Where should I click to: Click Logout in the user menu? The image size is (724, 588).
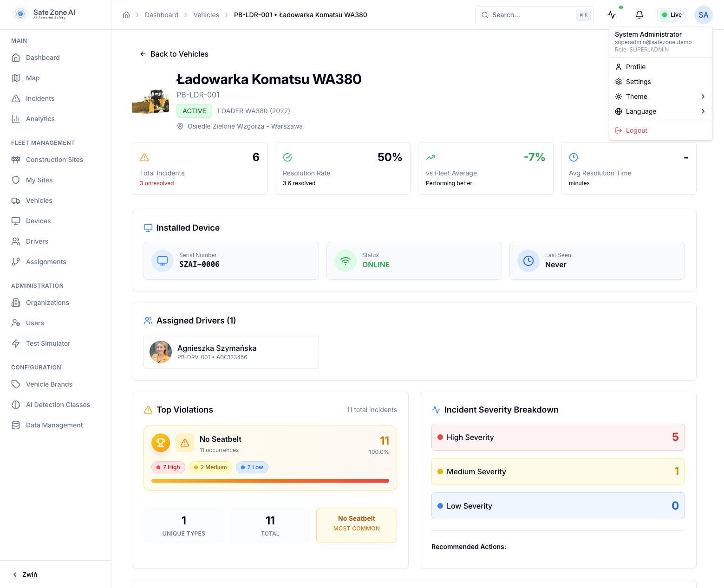636,130
